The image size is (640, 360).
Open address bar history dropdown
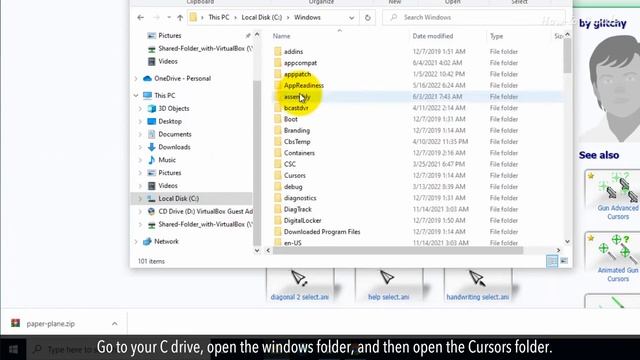coord(351,18)
